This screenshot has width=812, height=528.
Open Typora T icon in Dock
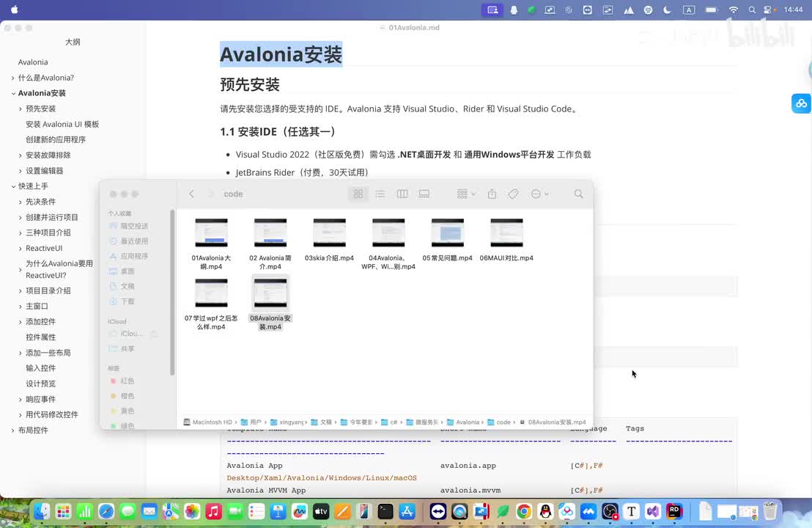pos(631,512)
